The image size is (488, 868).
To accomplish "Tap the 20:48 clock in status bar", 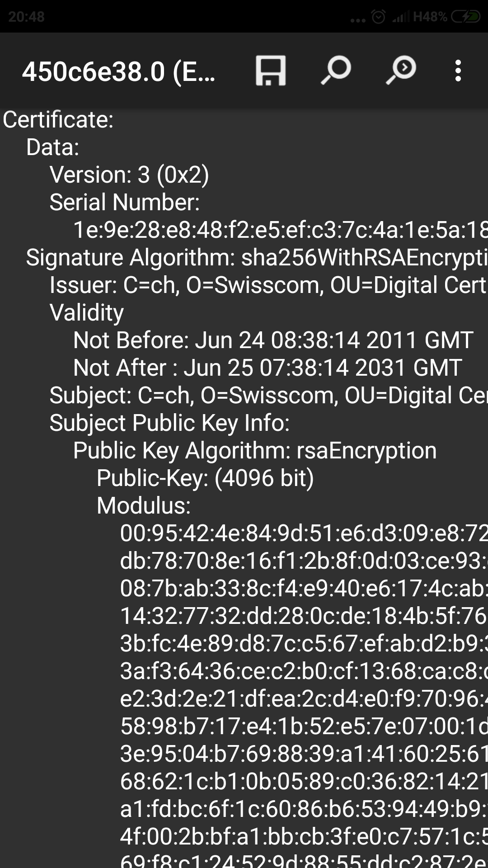I will [x=26, y=17].
